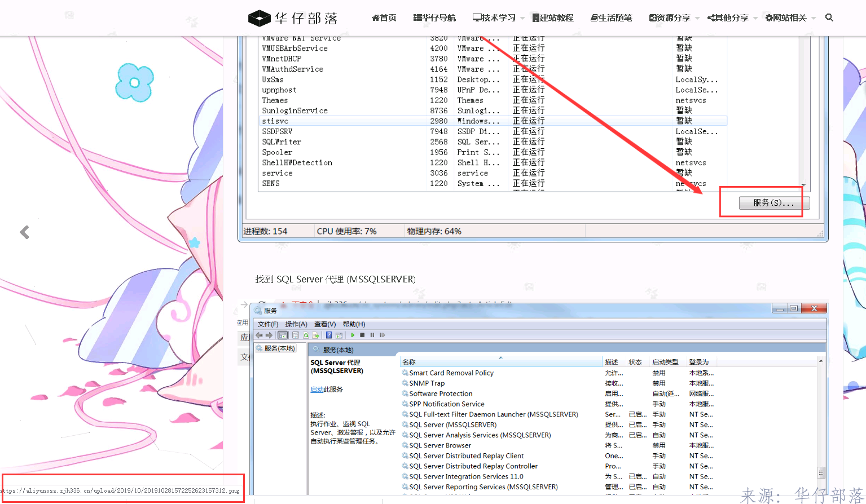Select the ShellHWDetection service row
The image size is (866, 504).
[x=493, y=163]
